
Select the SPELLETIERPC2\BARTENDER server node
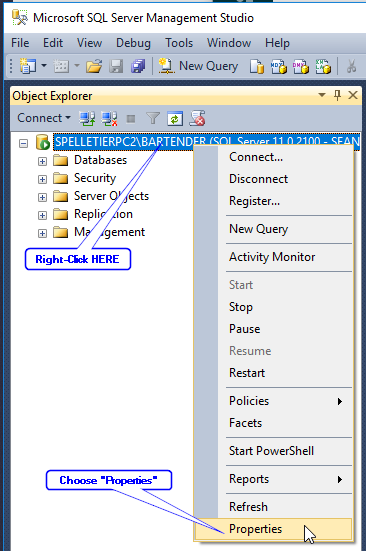click(207, 142)
